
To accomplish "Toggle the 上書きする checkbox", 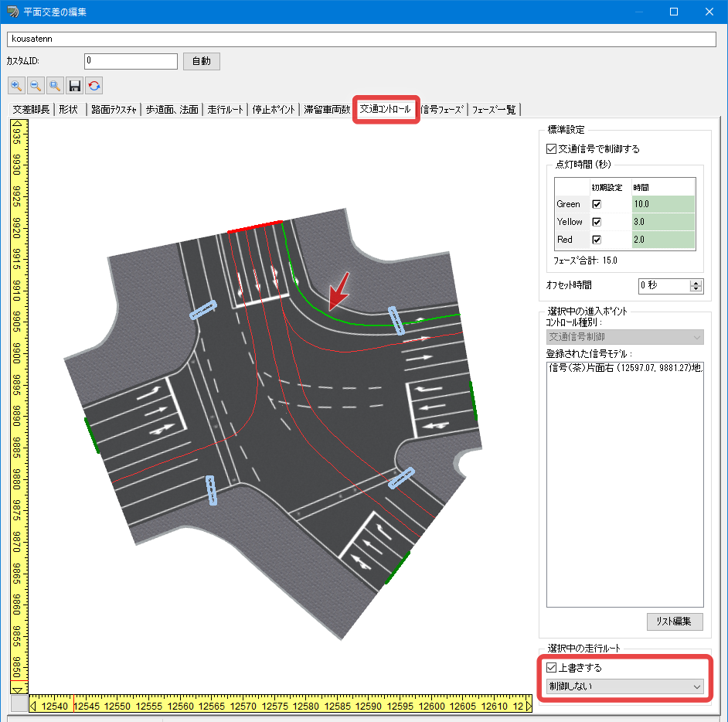I will (x=551, y=668).
